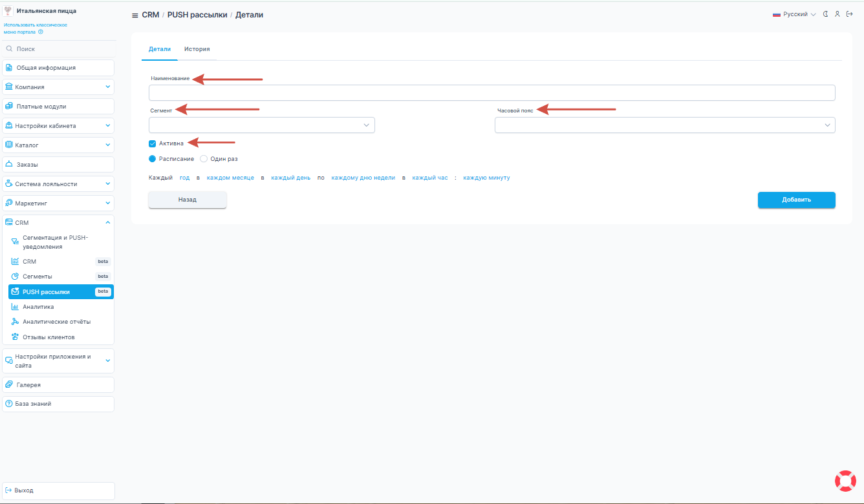
Task: Open the orange lifebuoy help widget
Action: coord(845,481)
